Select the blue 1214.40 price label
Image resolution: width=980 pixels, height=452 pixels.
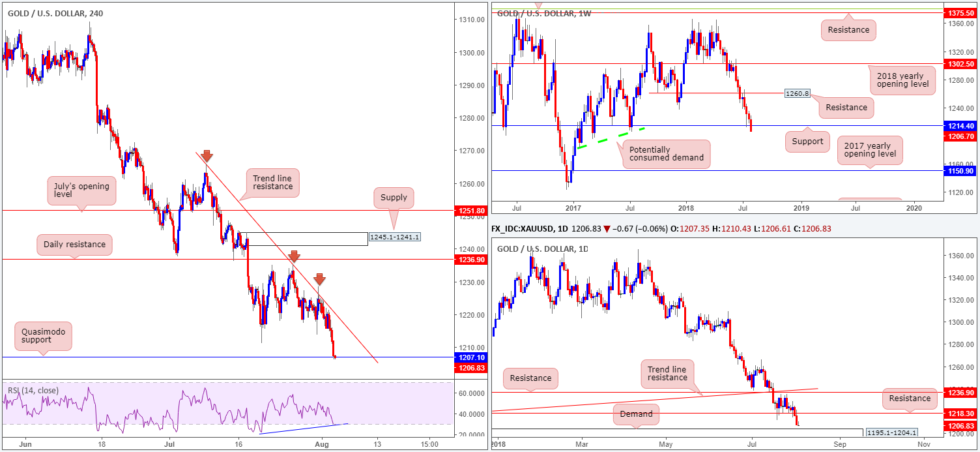(x=960, y=125)
